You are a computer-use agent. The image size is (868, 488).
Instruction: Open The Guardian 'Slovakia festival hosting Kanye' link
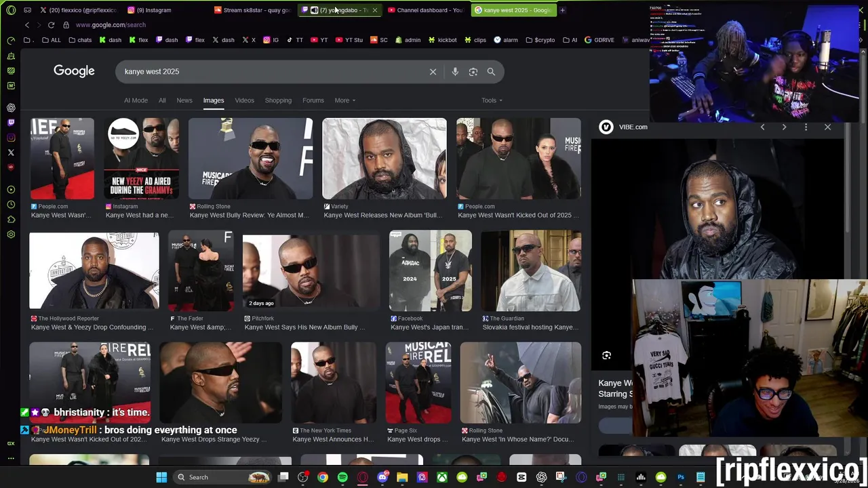[x=530, y=327]
